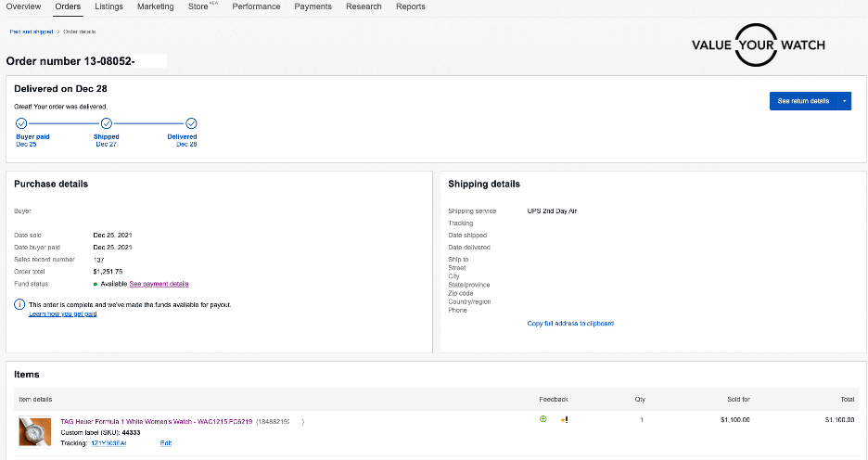Expand the See return details dropdown arrow
The width and height of the screenshot is (868, 460).
844,100
